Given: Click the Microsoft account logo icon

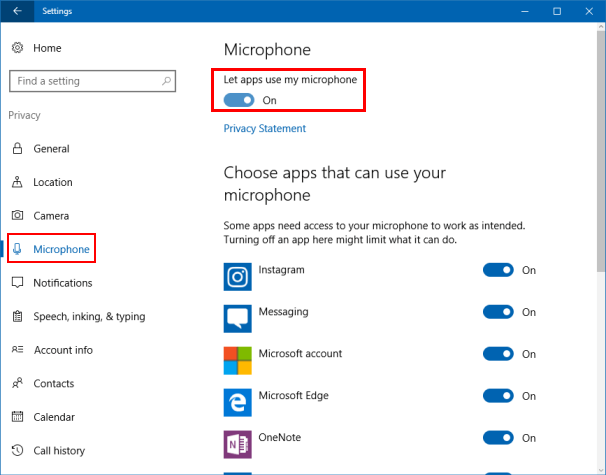Looking at the screenshot, I should (x=237, y=361).
